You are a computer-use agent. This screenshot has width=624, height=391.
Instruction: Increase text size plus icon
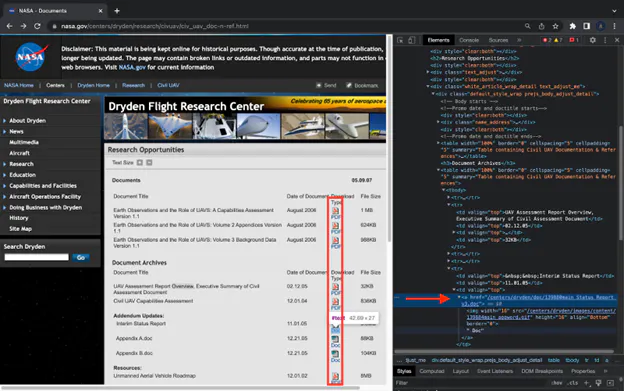(140, 162)
